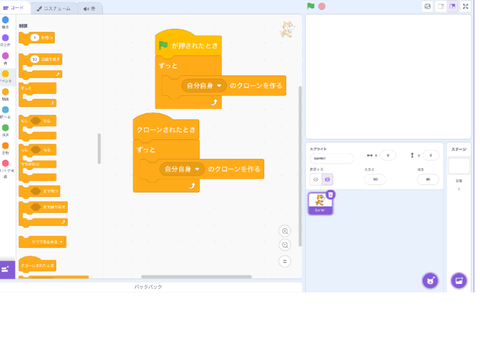
Task: Enter full screen stage mode
Action: click(466, 6)
